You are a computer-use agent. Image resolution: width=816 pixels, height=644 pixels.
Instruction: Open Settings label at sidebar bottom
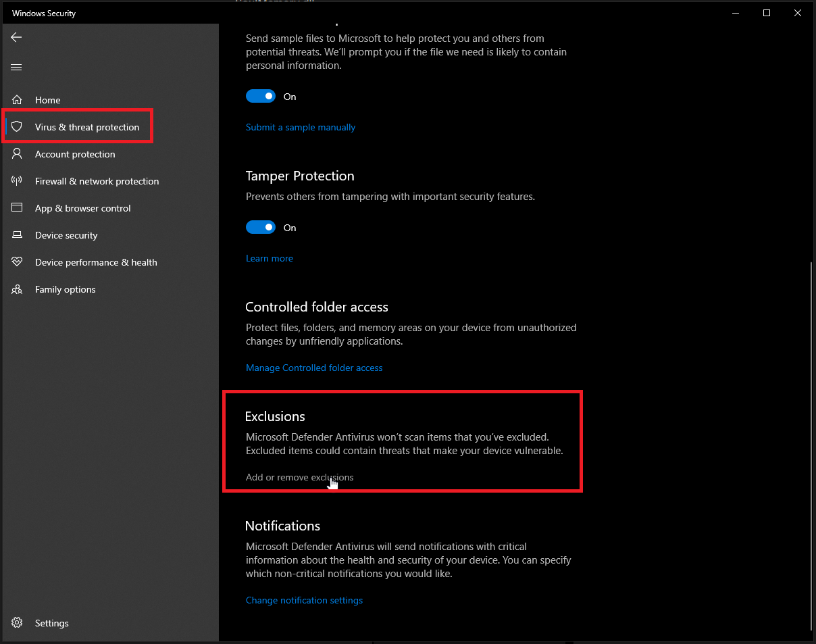pyautogui.click(x=52, y=623)
